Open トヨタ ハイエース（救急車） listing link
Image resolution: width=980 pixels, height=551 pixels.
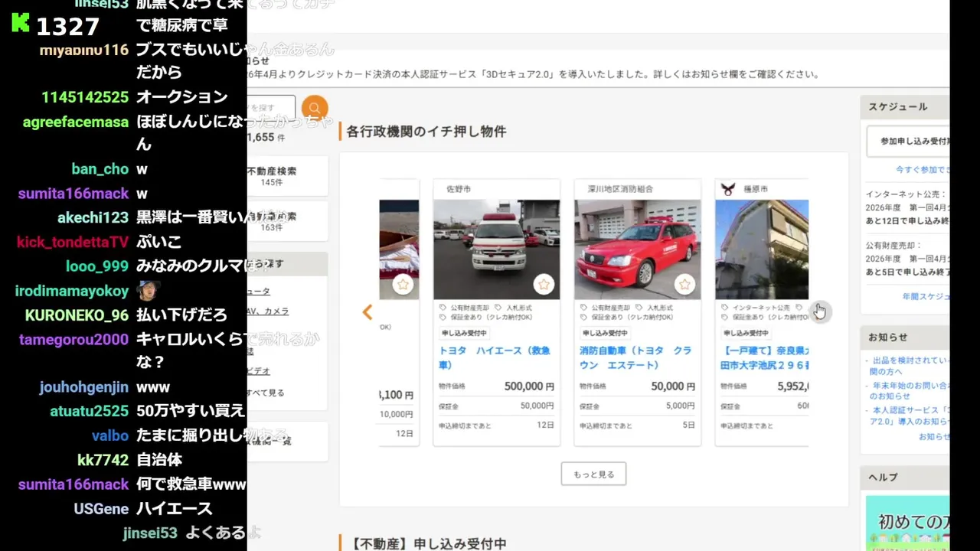(x=495, y=357)
